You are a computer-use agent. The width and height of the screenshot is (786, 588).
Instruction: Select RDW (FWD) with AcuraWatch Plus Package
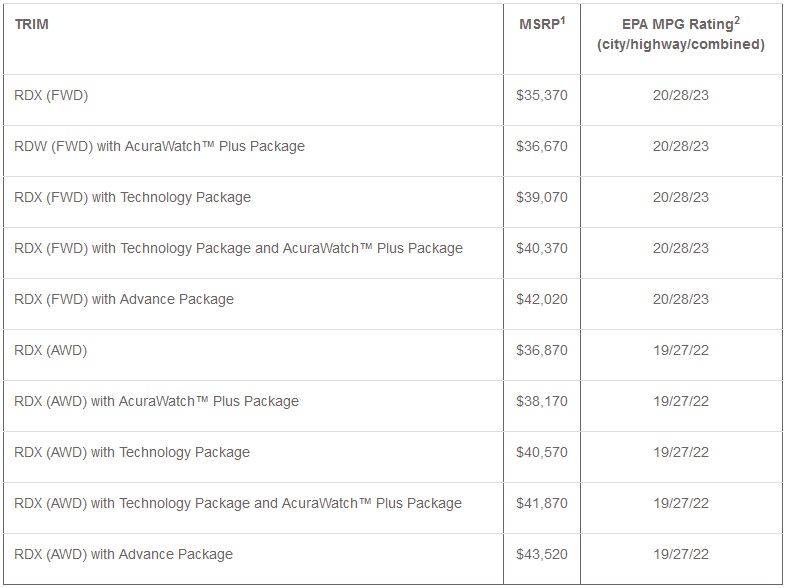tap(160, 146)
